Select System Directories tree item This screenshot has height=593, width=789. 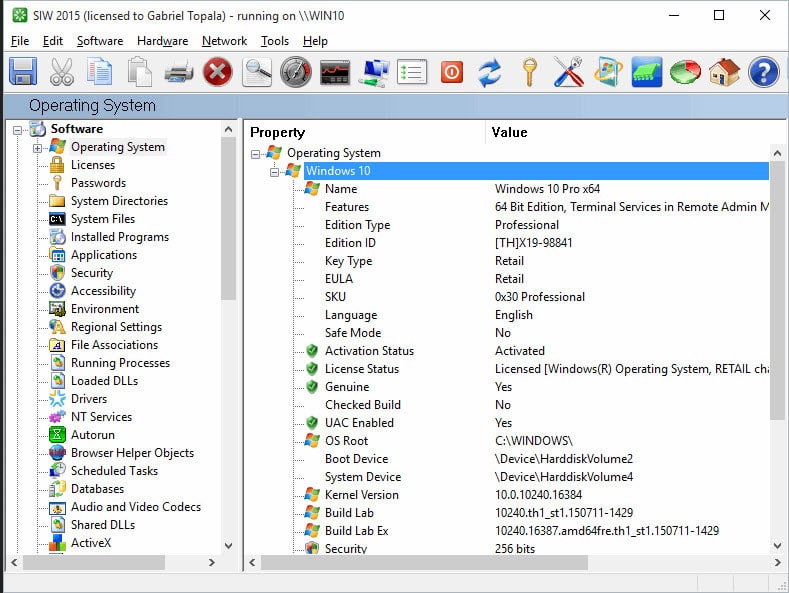pyautogui.click(x=119, y=201)
